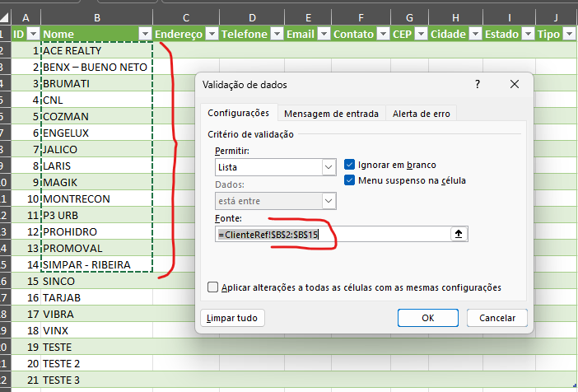Screen dimensions: 578x392
Task: Open the Telefone column filter arrow
Action: tap(276, 34)
